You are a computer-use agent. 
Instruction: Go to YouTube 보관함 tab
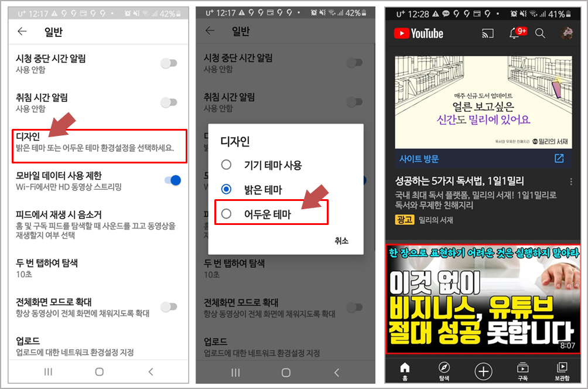point(562,371)
